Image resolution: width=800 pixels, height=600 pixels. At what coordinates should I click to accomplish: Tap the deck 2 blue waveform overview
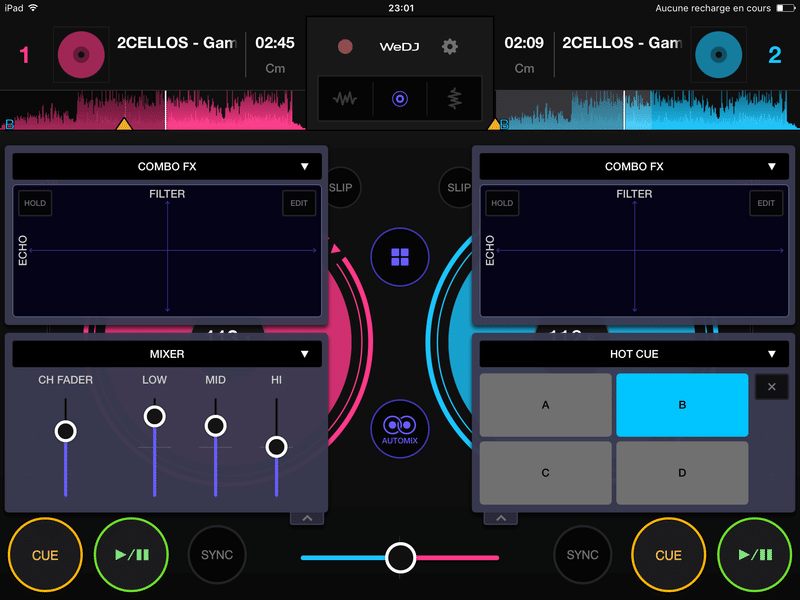point(647,110)
